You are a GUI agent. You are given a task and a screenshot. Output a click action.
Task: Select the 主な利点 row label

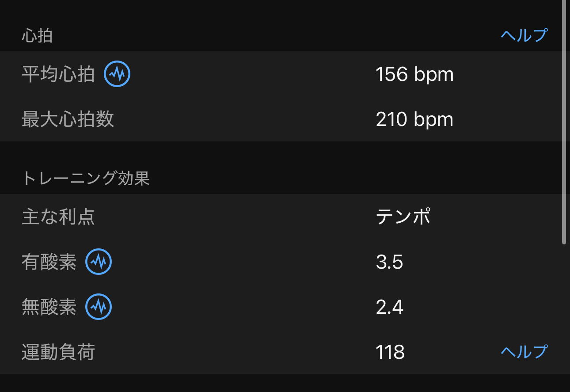click(58, 217)
